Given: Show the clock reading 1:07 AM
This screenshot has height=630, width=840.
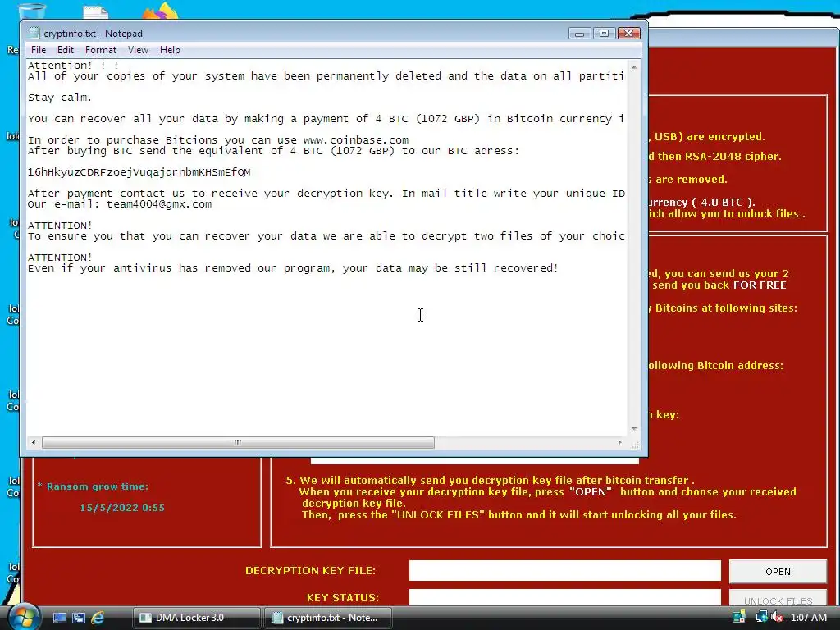Looking at the screenshot, I should pos(808,617).
